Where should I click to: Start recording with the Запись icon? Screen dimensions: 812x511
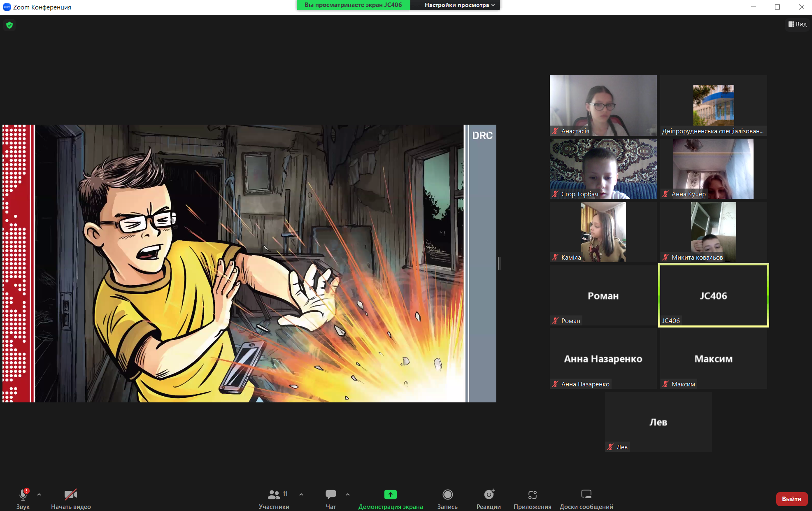pos(447,495)
